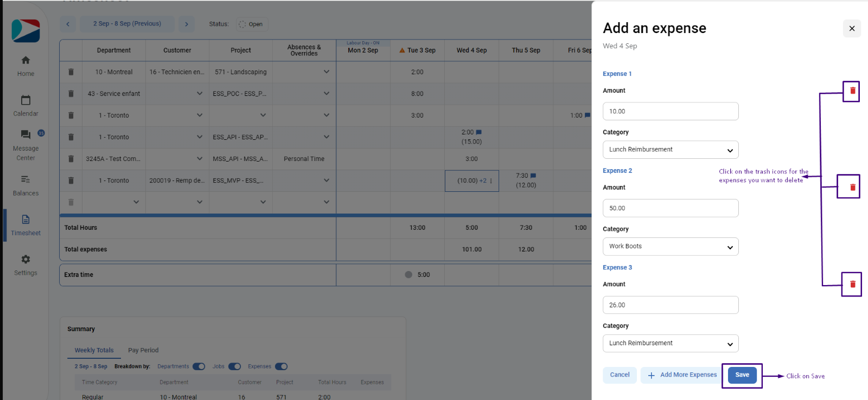Image resolution: width=868 pixels, height=400 pixels.
Task: Open Expense 1 Category dropdown
Action: pos(671,150)
